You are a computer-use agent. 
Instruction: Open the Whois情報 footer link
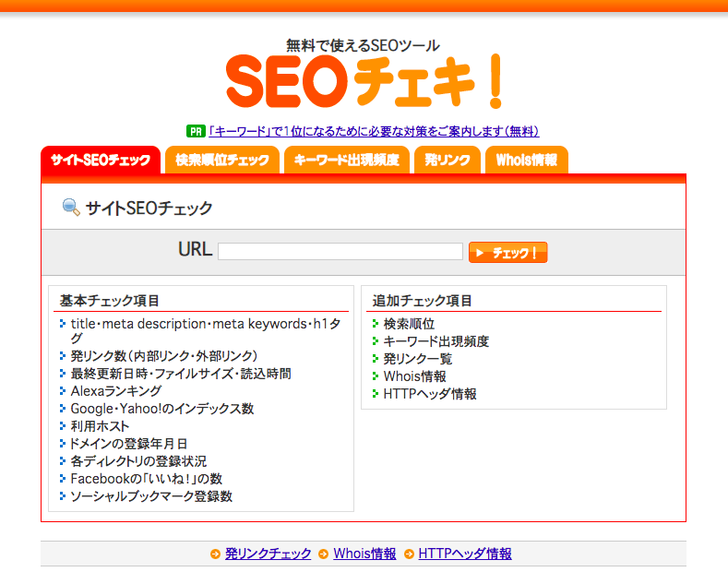365,554
